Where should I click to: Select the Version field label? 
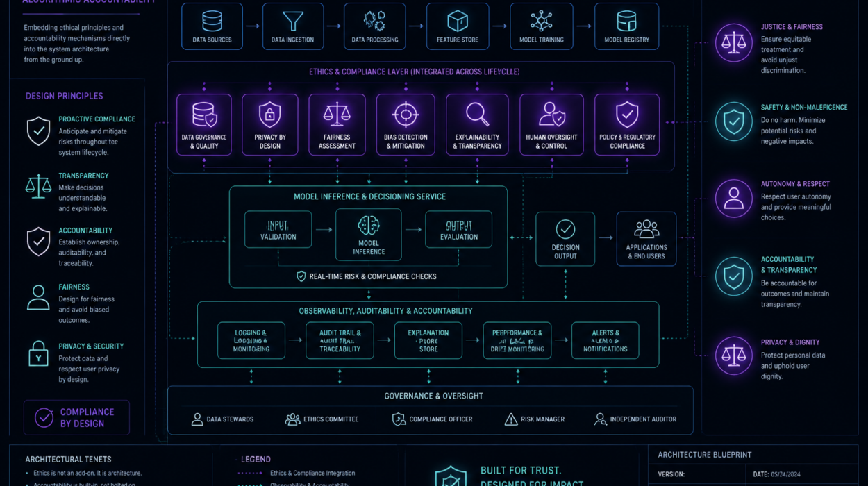672,474
